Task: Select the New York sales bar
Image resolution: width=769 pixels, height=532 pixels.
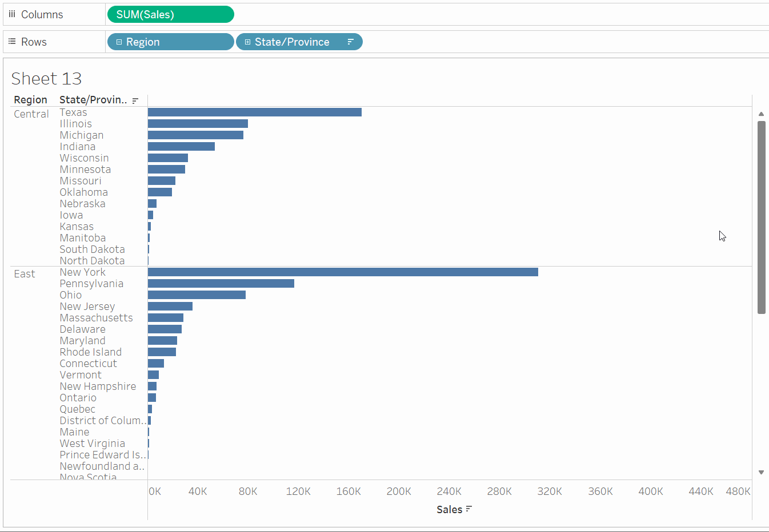Action: [343, 272]
